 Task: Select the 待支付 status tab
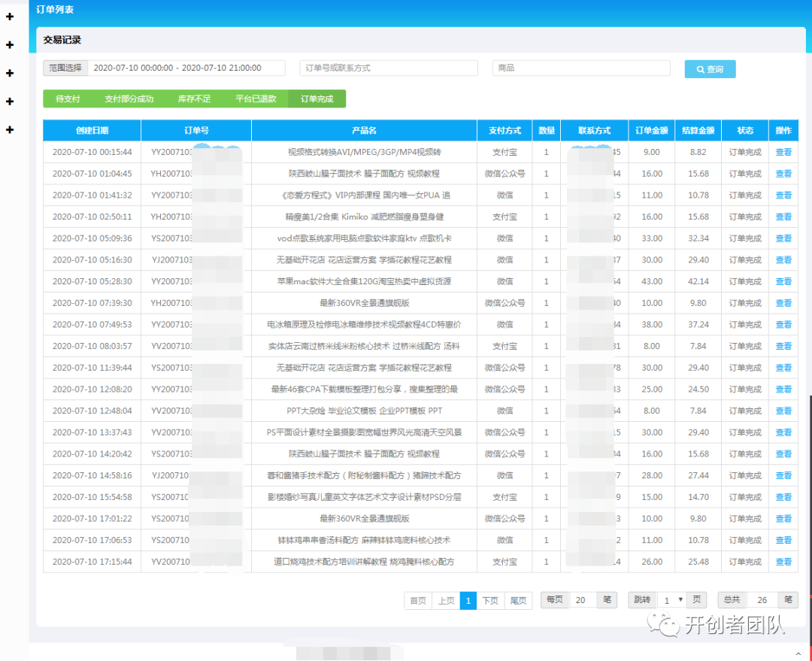tap(68, 99)
